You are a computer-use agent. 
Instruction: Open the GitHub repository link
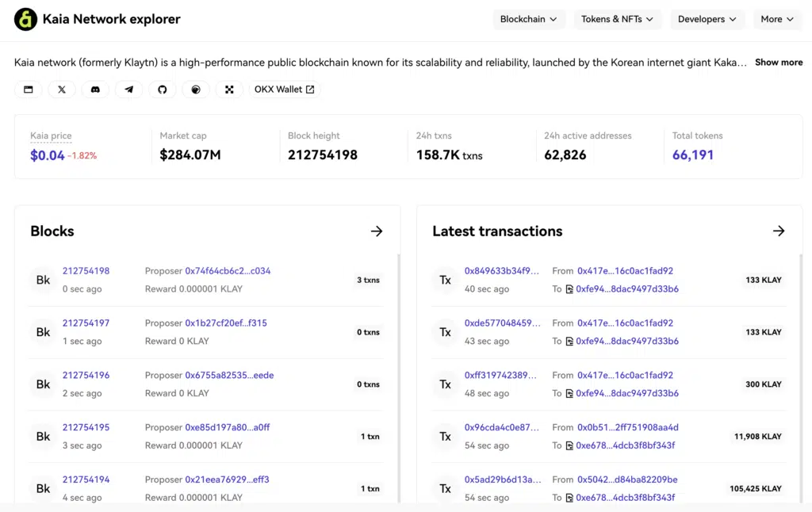point(163,90)
